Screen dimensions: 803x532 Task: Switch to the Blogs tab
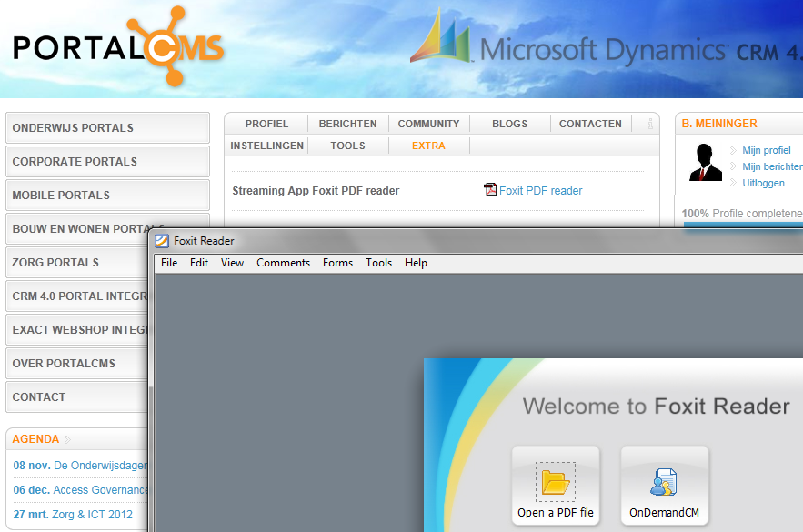pyautogui.click(x=509, y=124)
